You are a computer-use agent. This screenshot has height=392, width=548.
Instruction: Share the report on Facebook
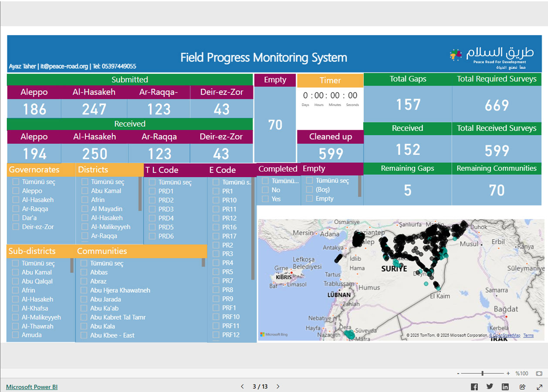[x=474, y=387]
